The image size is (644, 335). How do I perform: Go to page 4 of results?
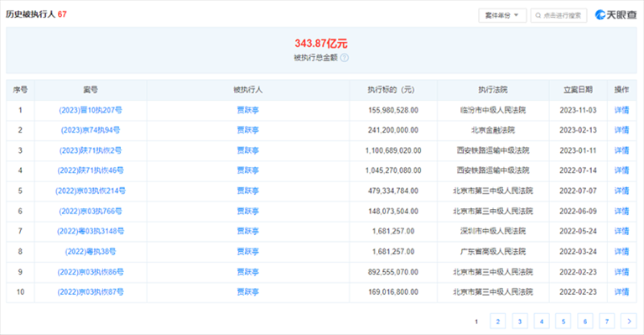click(542, 322)
